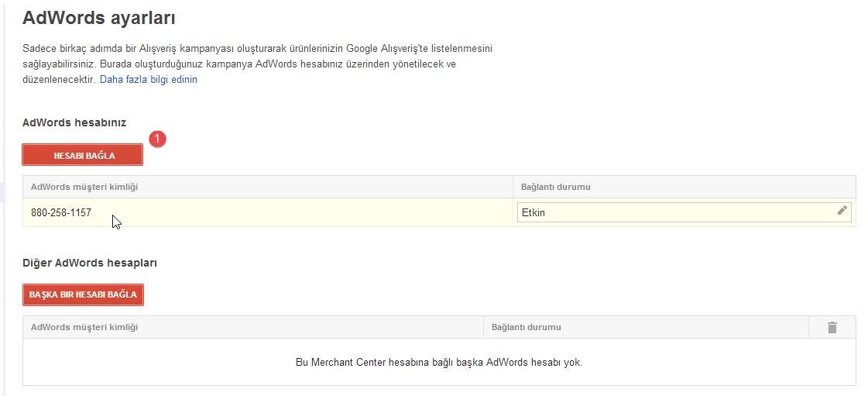Screen dimensions: 868x396
Task: Click the Diğer AdWords hesapları section heading
Action: (90, 263)
